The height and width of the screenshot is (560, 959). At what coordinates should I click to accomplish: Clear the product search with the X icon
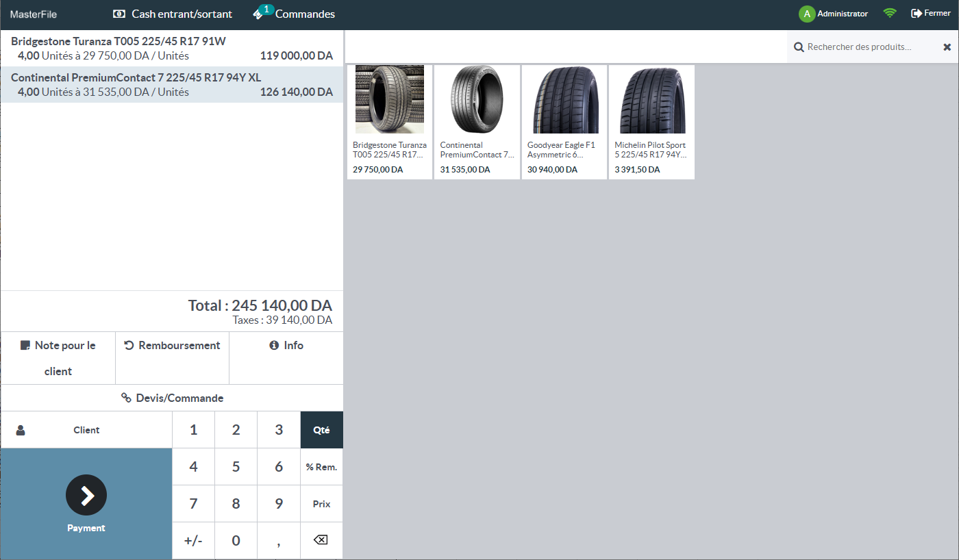click(x=947, y=47)
